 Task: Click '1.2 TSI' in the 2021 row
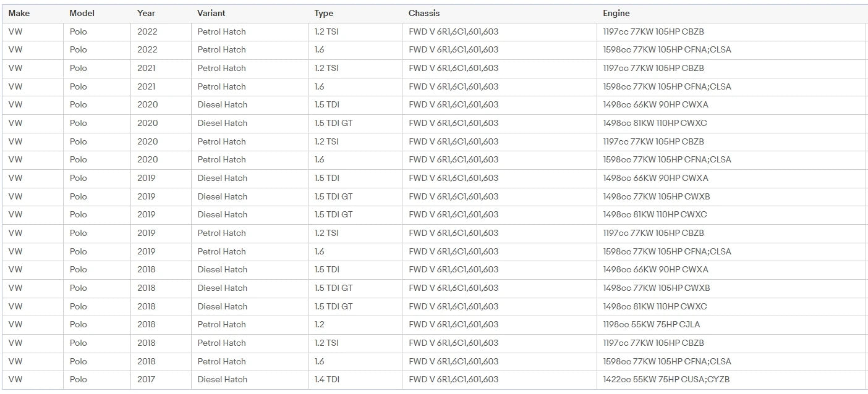(x=326, y=68)
